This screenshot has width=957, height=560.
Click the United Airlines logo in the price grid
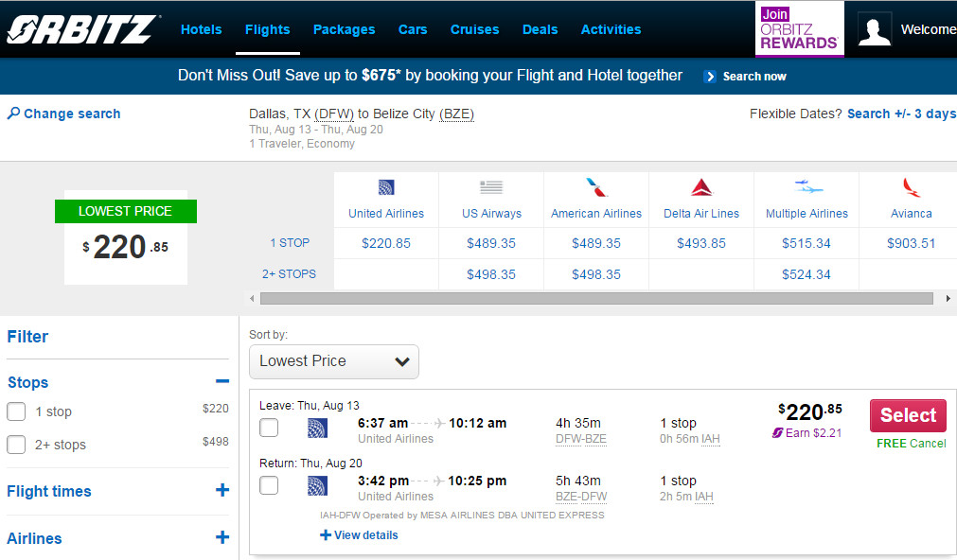pyautogui.click(x=386, y=187)
